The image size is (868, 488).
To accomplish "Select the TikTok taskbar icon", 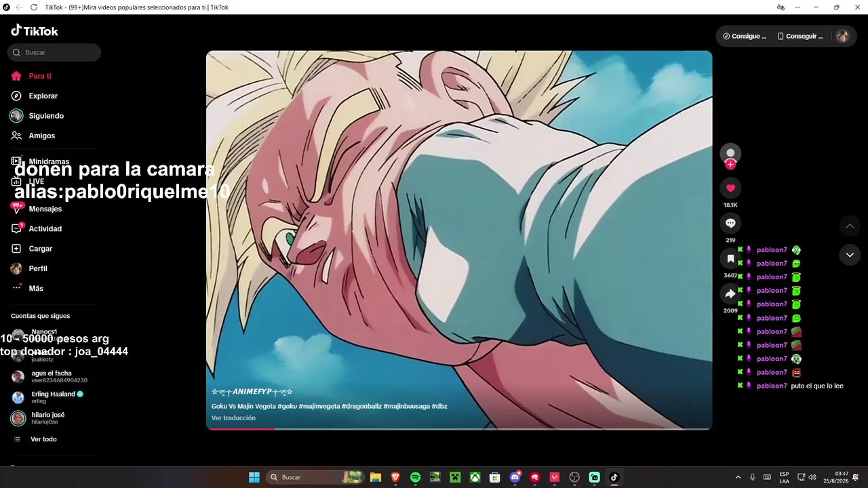I will [x=614, y=477].
